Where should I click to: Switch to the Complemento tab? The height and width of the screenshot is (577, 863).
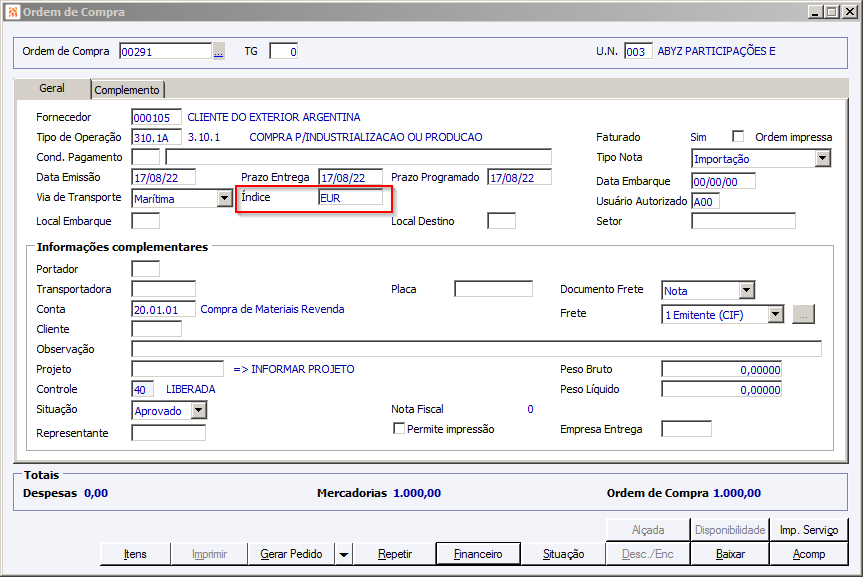(x=127, y=90)
